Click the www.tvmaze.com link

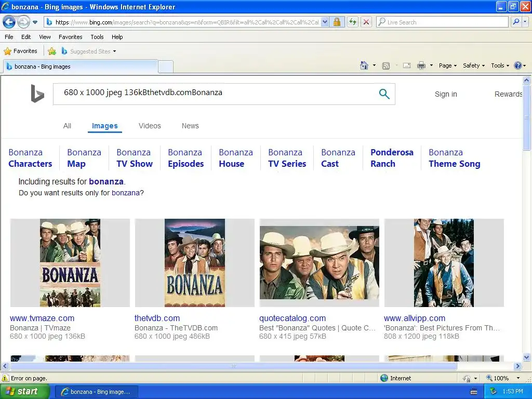click(42, 318)
